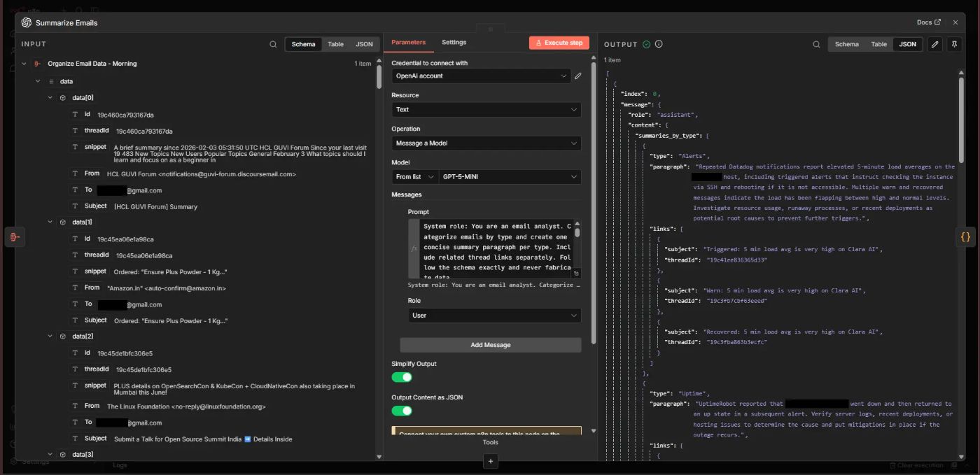Switch output view to Schema
The height and width of the screenshot is (475, 980).
pos(846,44)
